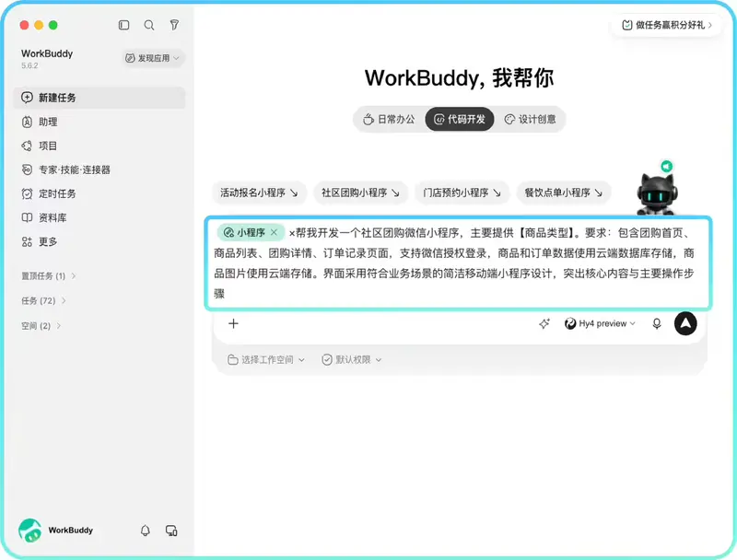
Task: Click the device screen icon at bottom
Action: coord(171,531)
